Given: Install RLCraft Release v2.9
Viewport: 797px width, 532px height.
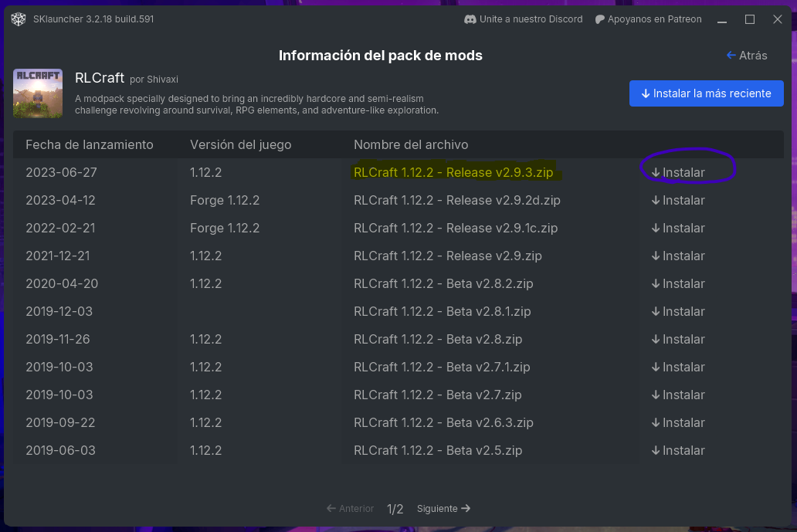Looking at the screenshot, I should coord(678,256).
